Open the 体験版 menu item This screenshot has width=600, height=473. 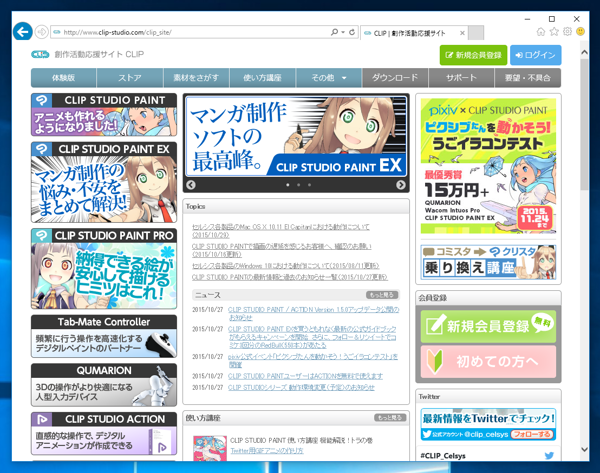[64, 78]
